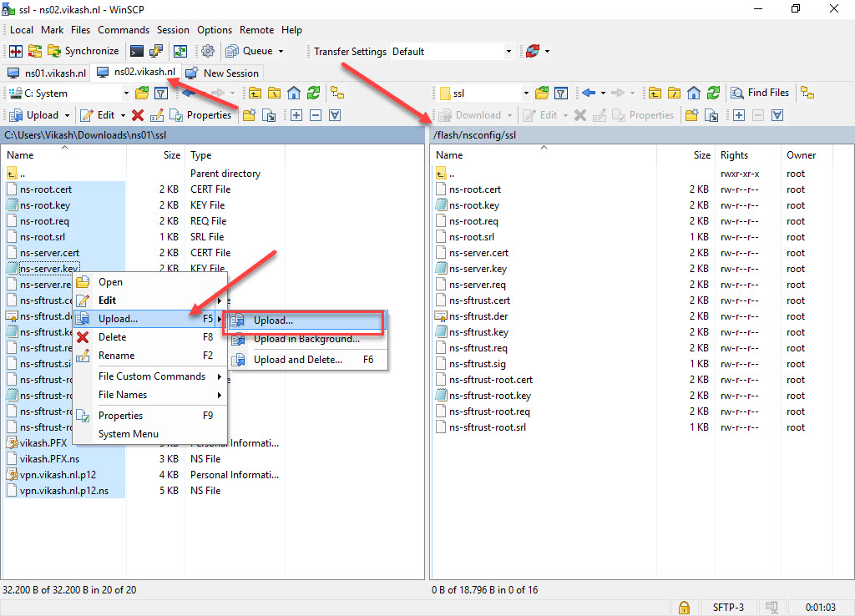The image size is (855, 616).
Task: Click the Synchronize button in toolbar
Action: click(83, 51)
